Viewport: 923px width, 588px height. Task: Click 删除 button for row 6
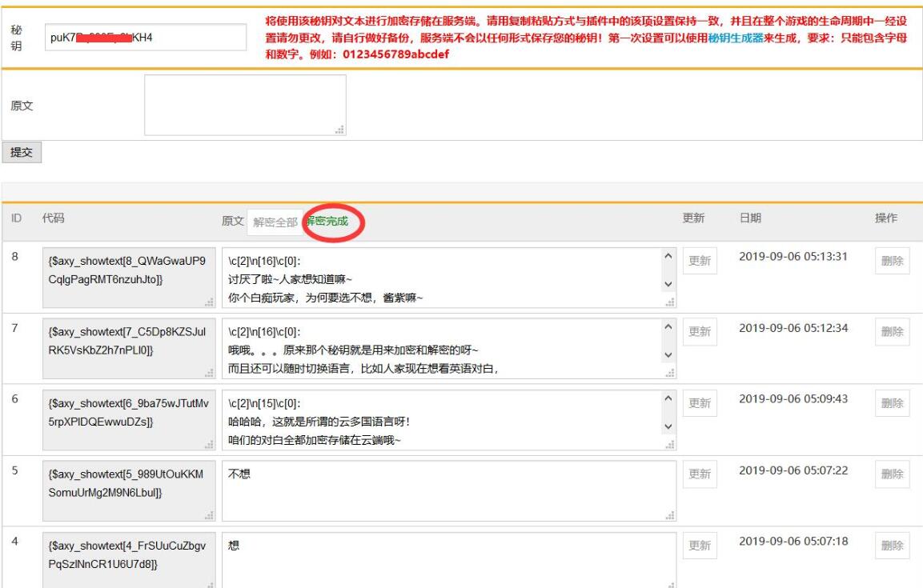point(893,403)
